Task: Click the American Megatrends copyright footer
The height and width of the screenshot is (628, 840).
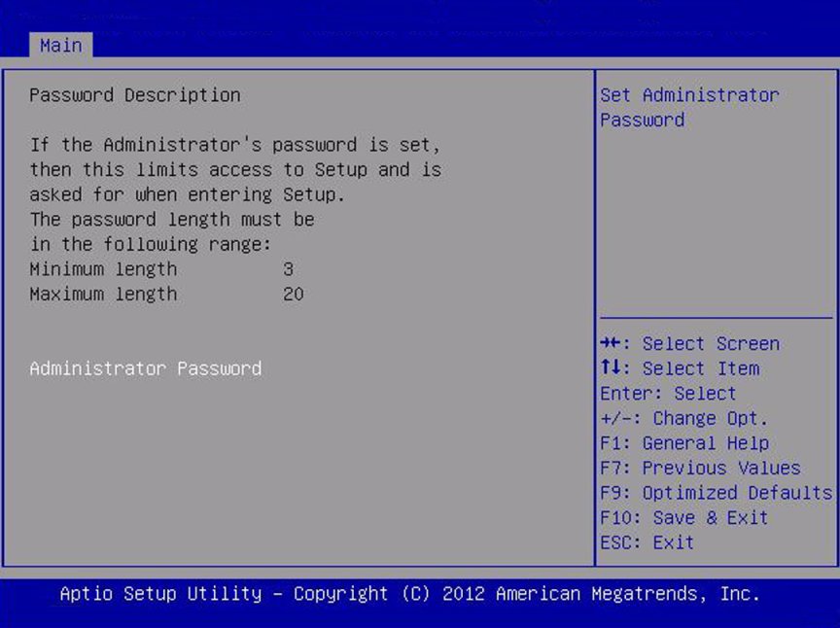Action: (409, 594)
